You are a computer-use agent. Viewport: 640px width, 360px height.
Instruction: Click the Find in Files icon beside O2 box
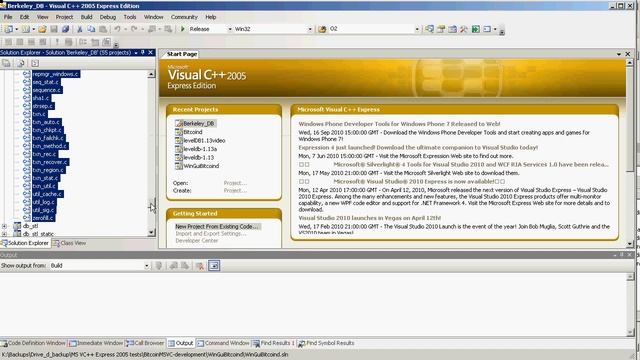322,29
